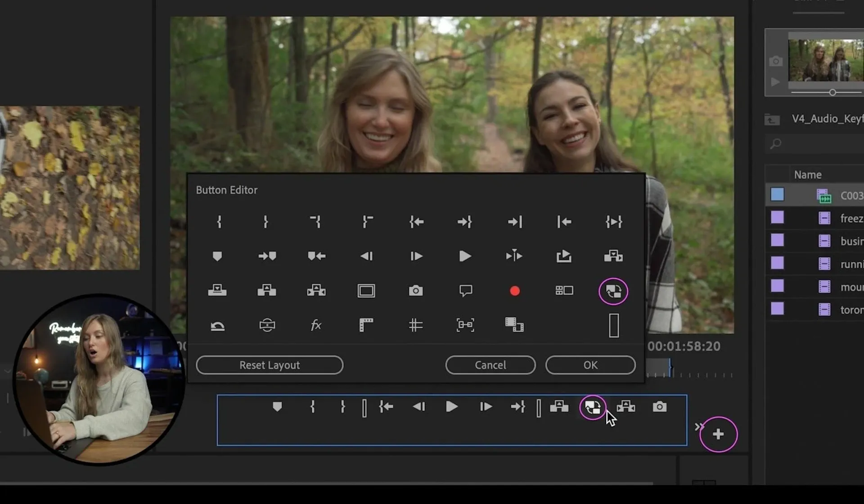Click the Comparison View icon in editor

click(x=514, y=325)
